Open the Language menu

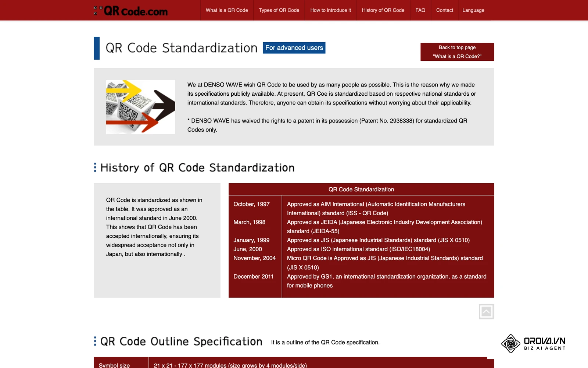tap(473, 10)
